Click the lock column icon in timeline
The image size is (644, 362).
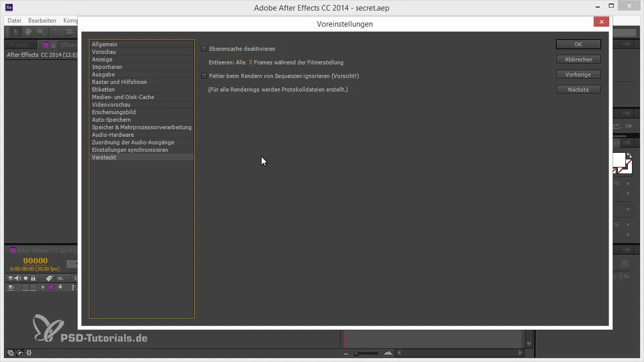click(x=33, y=278)
